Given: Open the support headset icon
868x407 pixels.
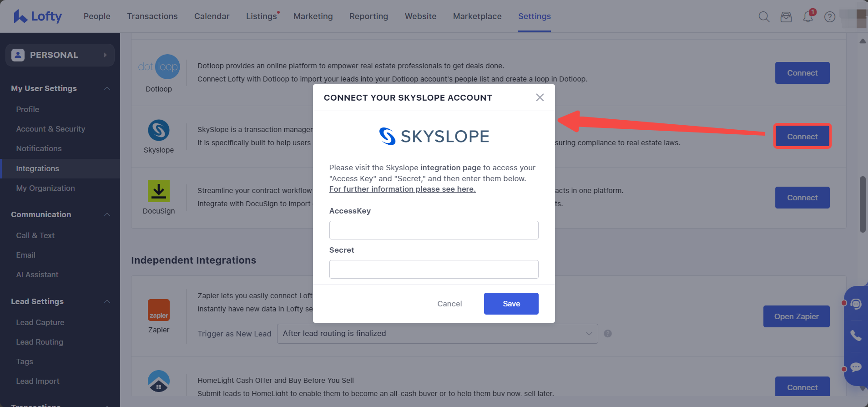Looking at the screenshot, I should 856,304.
